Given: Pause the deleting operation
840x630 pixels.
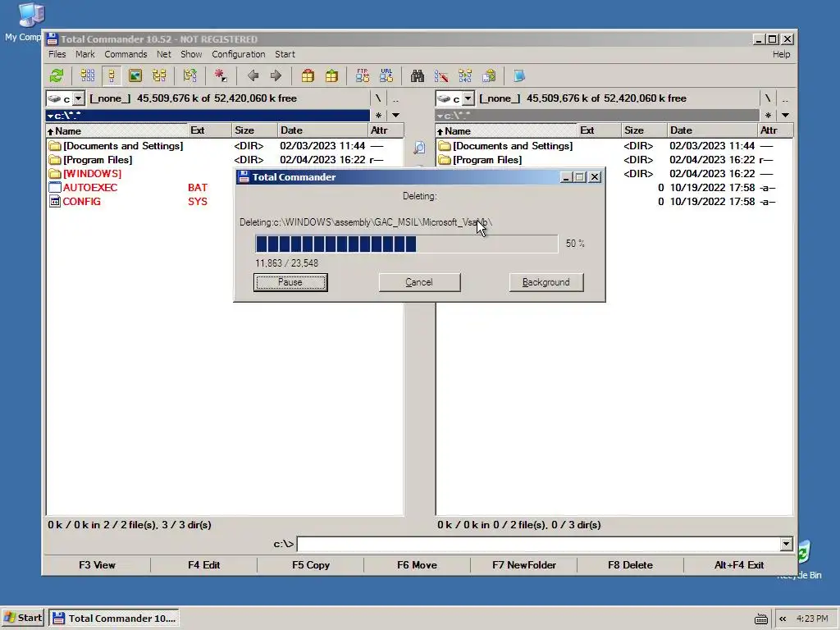Looking at the screenshot, I should click(x=290, y=282).
